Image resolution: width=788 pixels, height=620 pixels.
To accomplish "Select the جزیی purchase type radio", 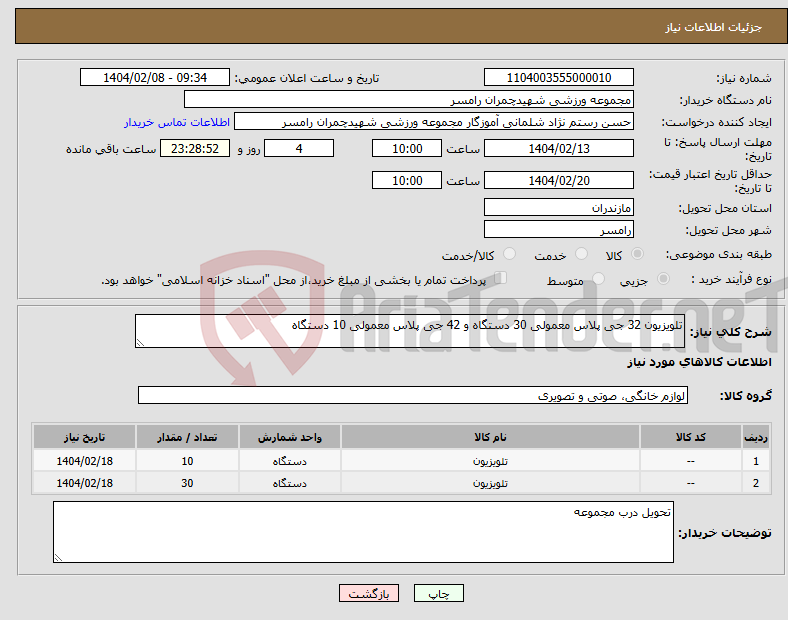I will coord(663,278).
